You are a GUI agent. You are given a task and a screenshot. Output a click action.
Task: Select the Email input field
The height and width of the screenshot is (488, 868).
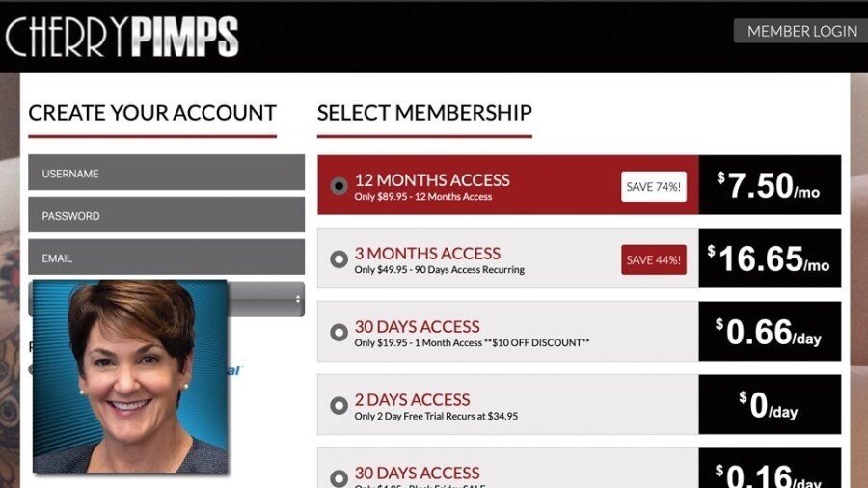[x=166, y=258]
